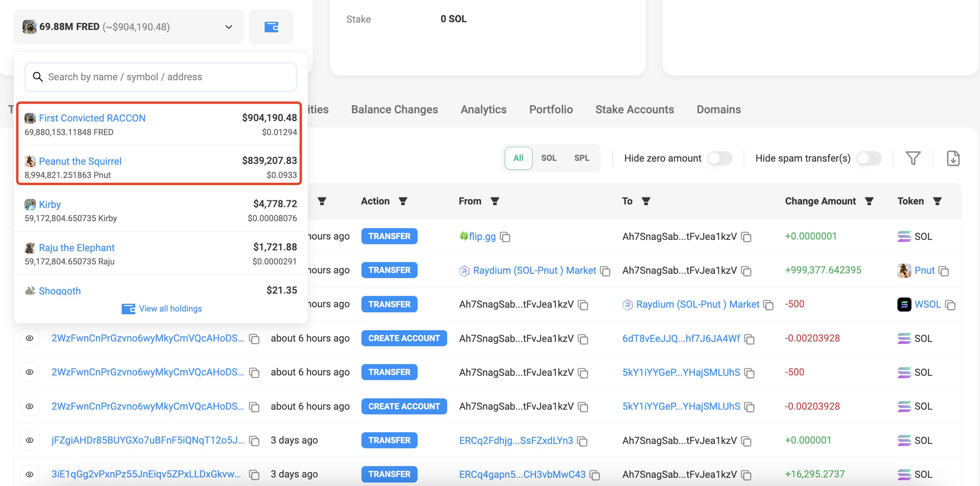
Task: Click the token search input field
Action: (161, 77)
